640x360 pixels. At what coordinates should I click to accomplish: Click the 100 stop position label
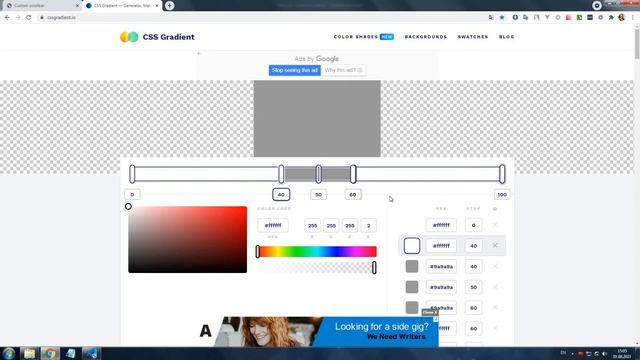click(502, 195)
